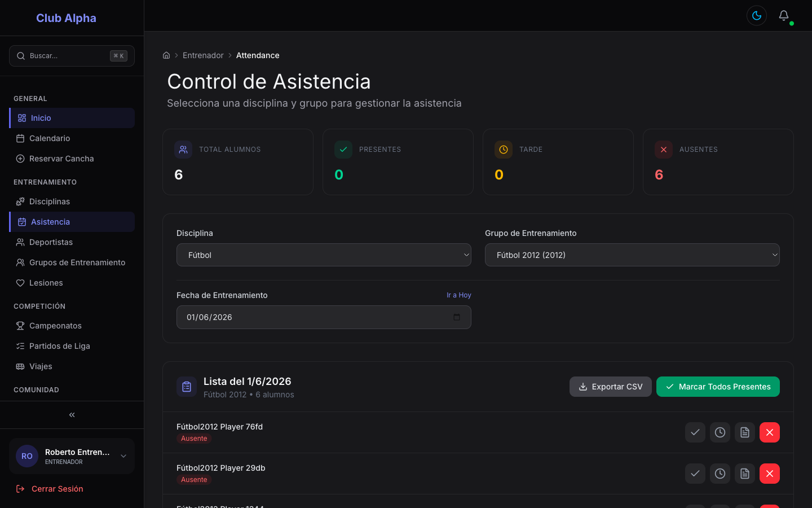The height and width of the screenshot is (508, 812).
Task: Click the Club Alpha logo
Action: coord(66,18)
